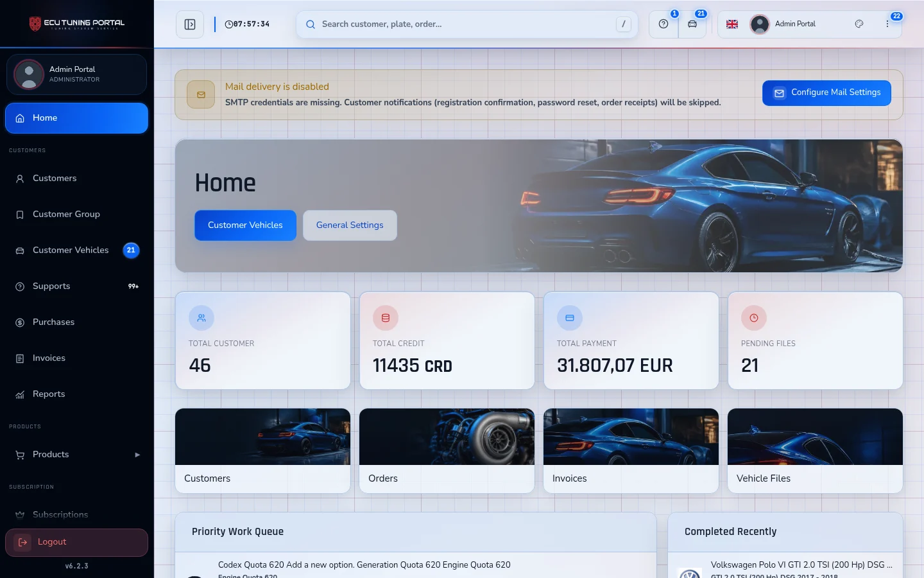Click the 31.807,07 EUR total payment value
The width and height of the screenshot is (924, 578).
pos(615,366)
